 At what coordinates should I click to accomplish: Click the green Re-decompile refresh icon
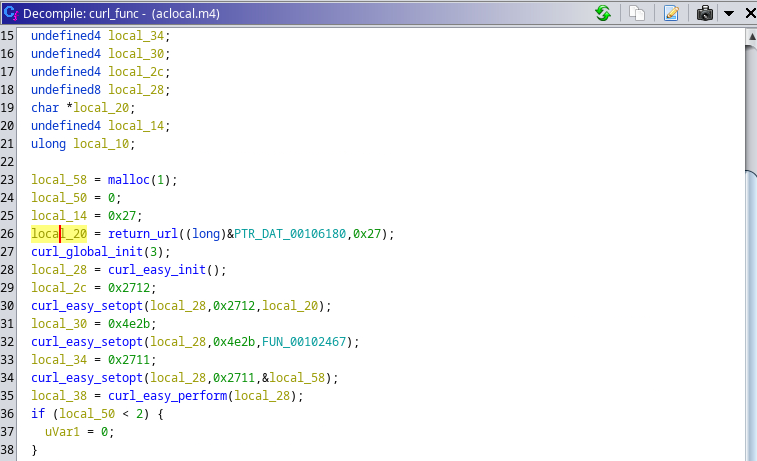[x=602, y=13]
